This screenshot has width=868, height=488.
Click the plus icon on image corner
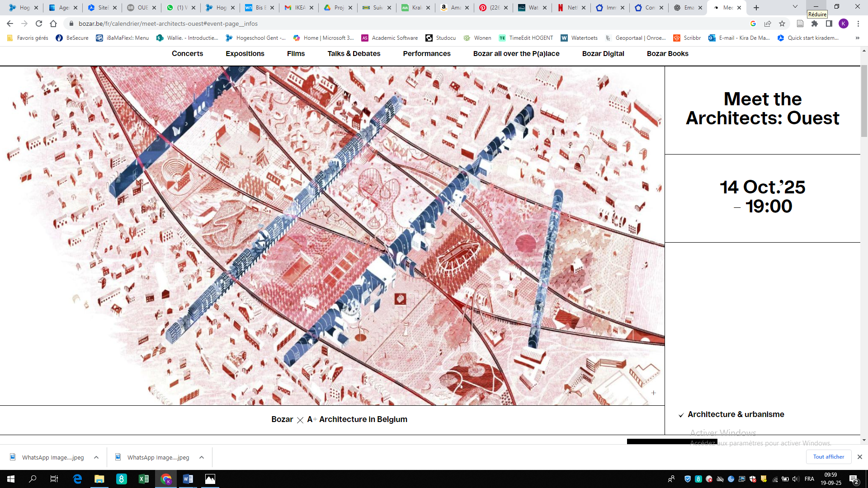(653, 393)
